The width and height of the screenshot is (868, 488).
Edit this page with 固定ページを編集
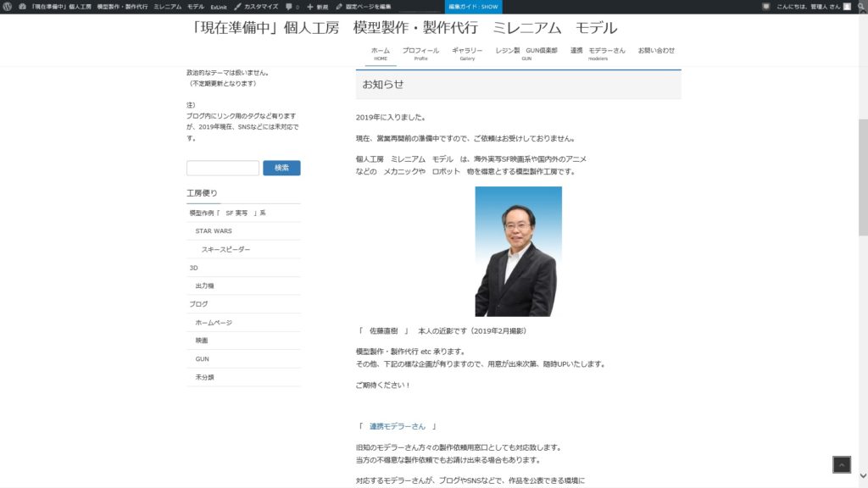pyautogui.click(x=363, y=7)
